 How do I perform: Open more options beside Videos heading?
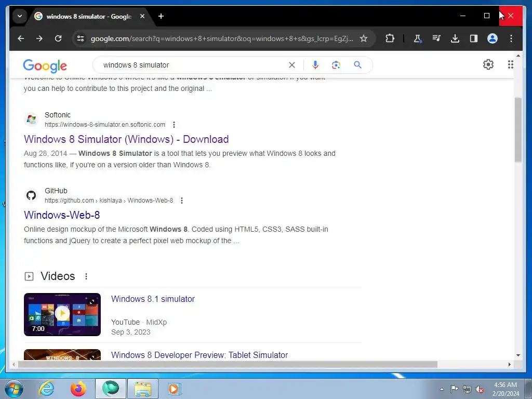(x=86, y=276)
